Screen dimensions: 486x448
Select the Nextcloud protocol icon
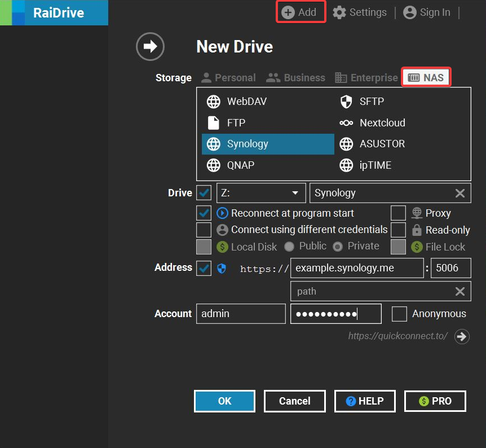coord(346,122)
